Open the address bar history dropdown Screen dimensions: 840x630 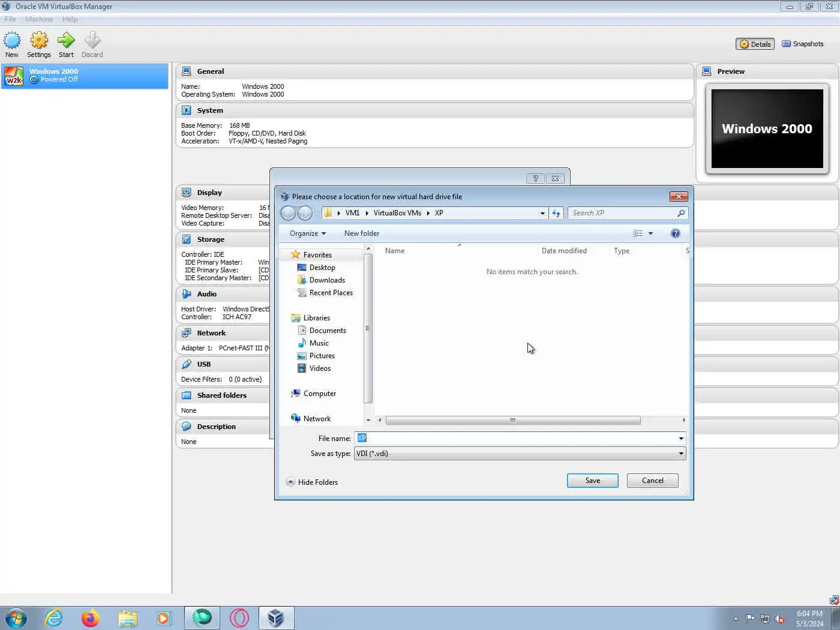pos(542,213)
